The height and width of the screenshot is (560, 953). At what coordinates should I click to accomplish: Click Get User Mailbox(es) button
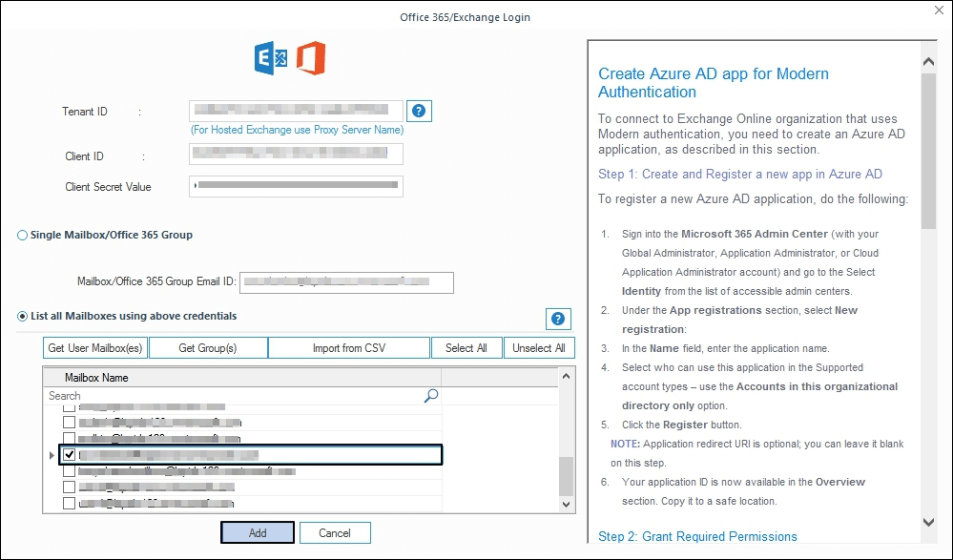(95, 348)
